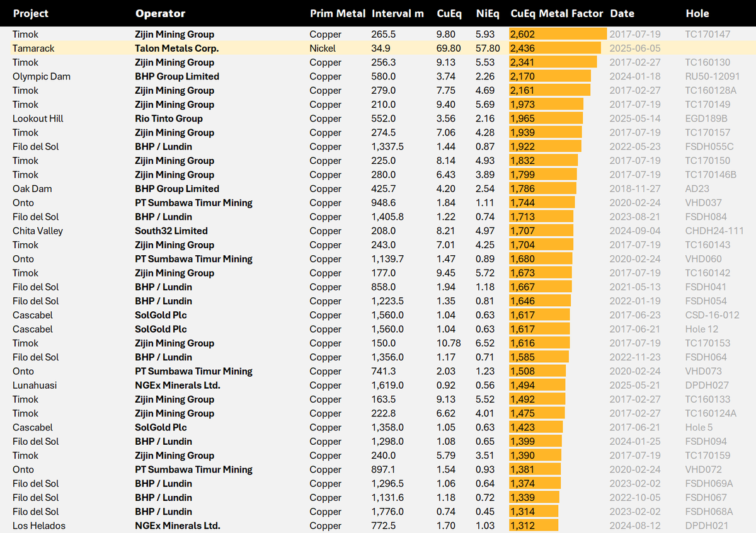Click the Date column header
The width and height of the screenshot is (756, 533).
pos(622,13)
